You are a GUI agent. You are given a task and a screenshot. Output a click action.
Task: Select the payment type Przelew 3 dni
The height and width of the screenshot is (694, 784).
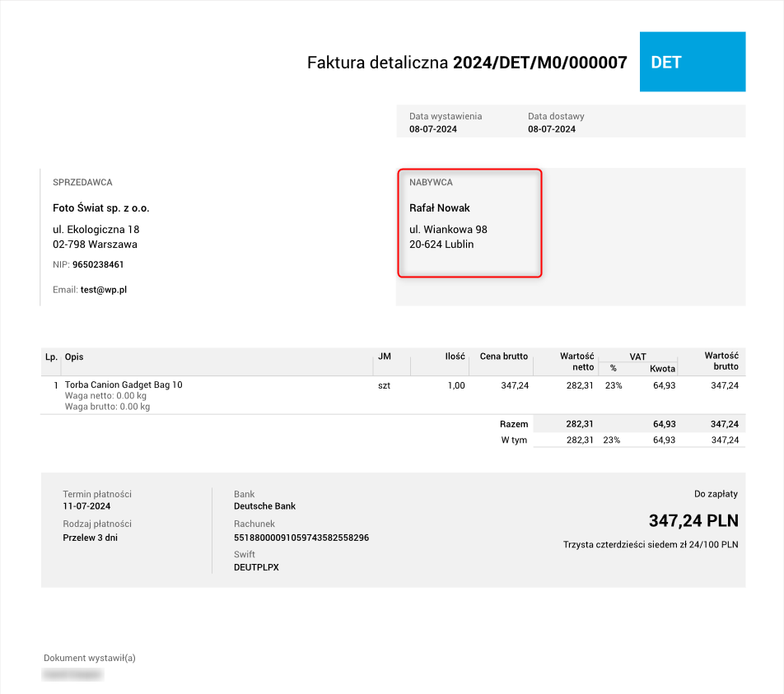coord(90,537)
